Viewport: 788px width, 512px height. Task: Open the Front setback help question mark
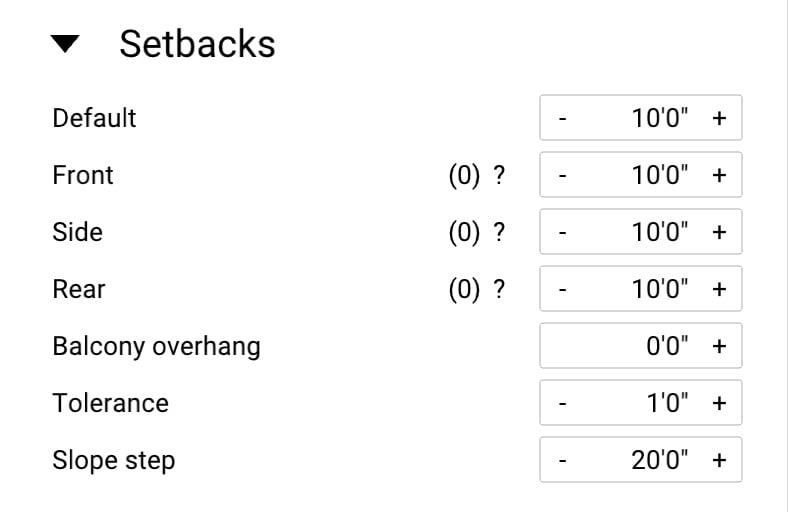499,175
